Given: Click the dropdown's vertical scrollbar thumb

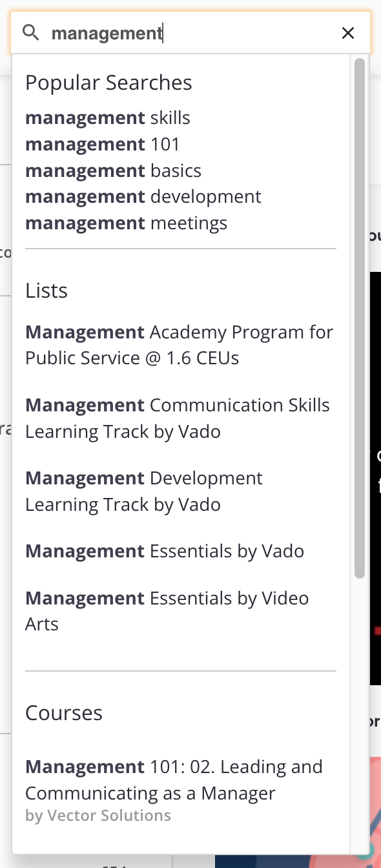Looking at the screenshot, I should coord(360,318).
